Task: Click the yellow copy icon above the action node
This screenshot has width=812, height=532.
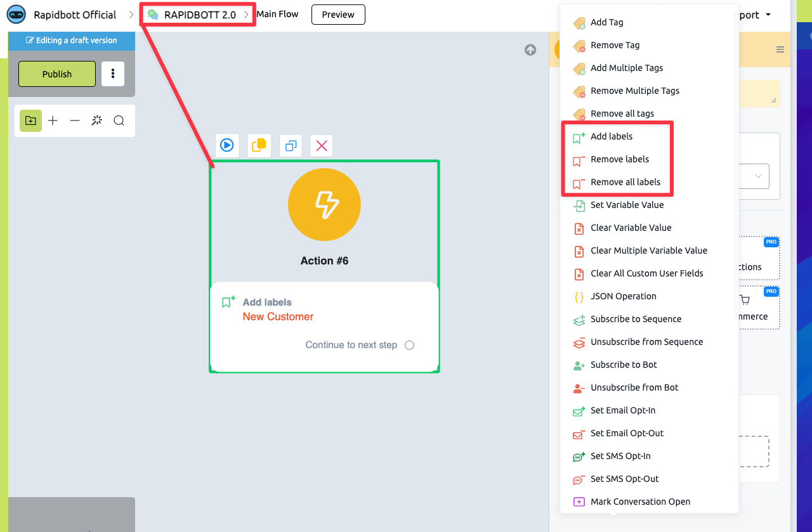Action: (x=259, y=146)
